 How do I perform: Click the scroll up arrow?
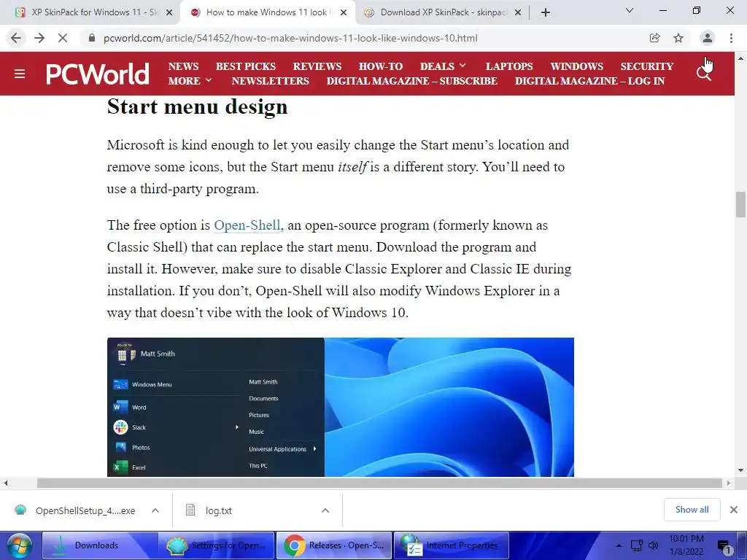[740, 58]
